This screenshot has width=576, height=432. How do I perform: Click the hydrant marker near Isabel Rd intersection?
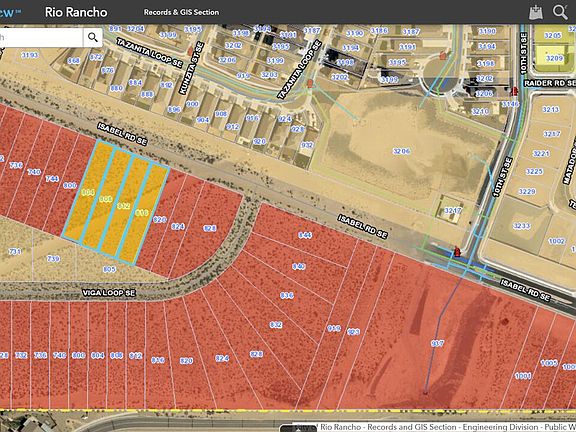click(457, 251)
